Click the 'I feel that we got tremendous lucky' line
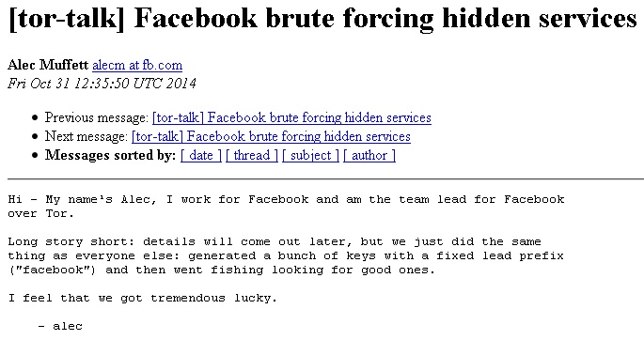This screenshot has width=644, height=340. 143,298
